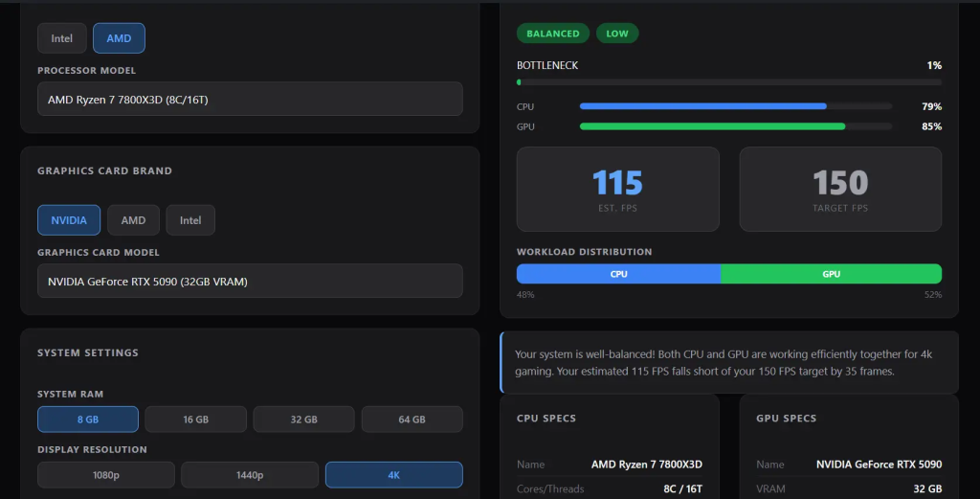Click the BALANCED status badge
Image resolution: width=980 pixels, height=499 pixels.
pos(553,34)
